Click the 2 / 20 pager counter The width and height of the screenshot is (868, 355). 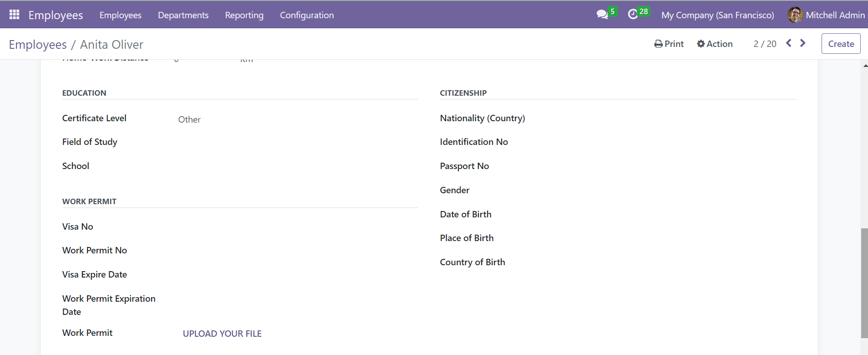[765, 44]
